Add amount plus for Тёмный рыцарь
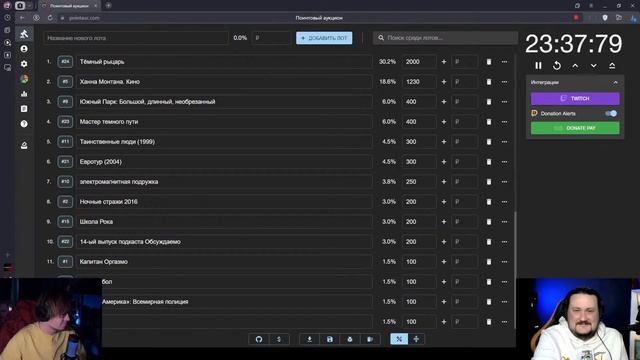 (444, 62)
